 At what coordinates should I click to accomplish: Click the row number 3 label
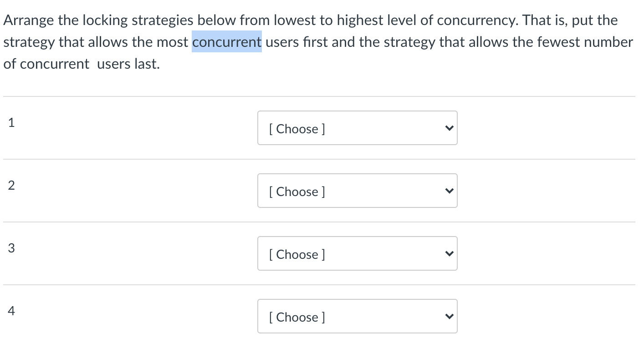coord(11,248)
